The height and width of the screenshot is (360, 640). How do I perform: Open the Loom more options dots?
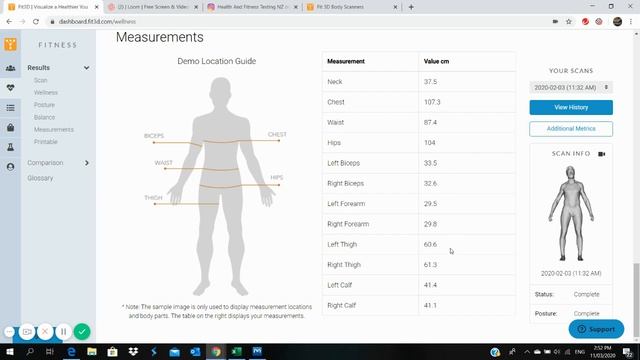coord(9,331)
